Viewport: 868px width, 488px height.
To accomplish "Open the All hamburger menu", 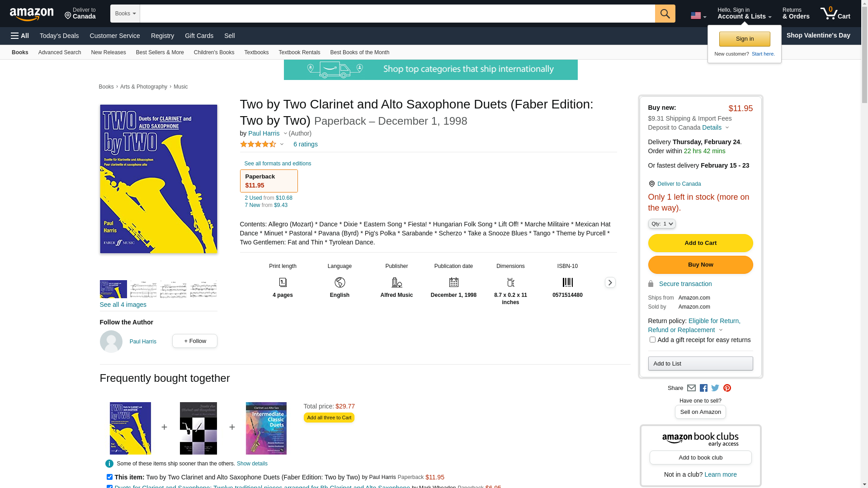I will coord(20,36).
